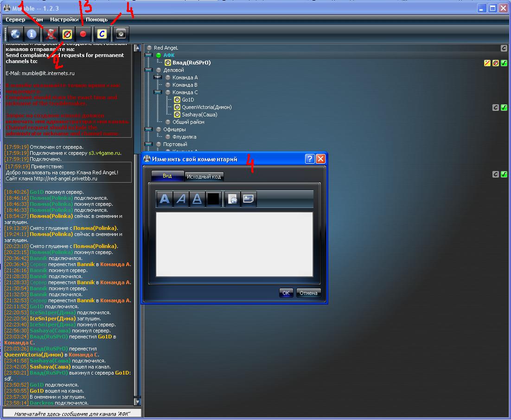Image resolution: width=511 pixels, height=420 pixels.
Task: Click the grey channel dot beside Команда B
Action: pos(168,85)
